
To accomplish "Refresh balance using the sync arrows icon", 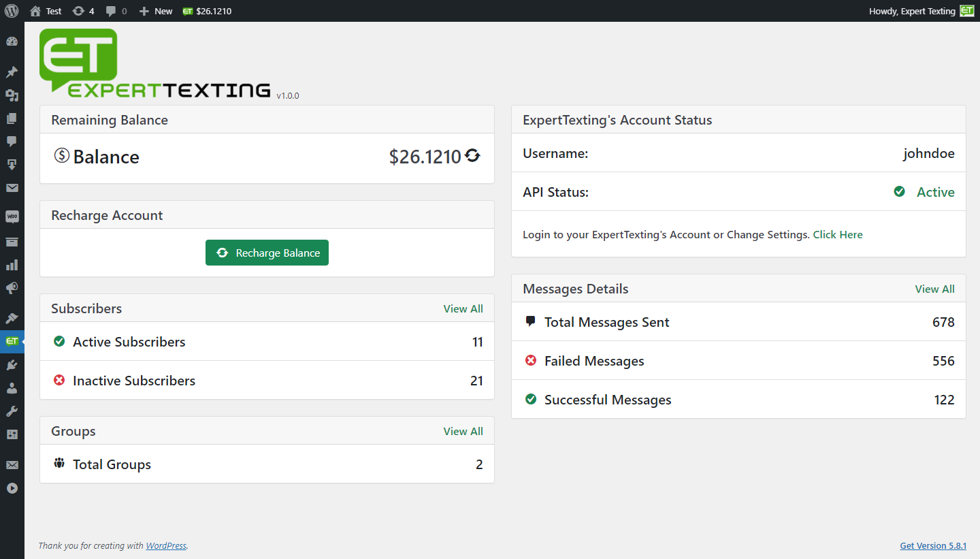I will pos(472,156).
